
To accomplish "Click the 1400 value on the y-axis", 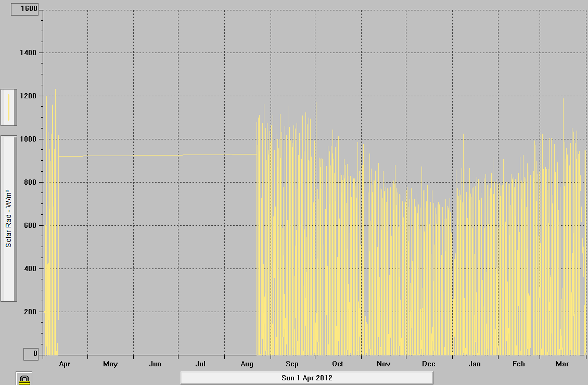I will (29, 53).
